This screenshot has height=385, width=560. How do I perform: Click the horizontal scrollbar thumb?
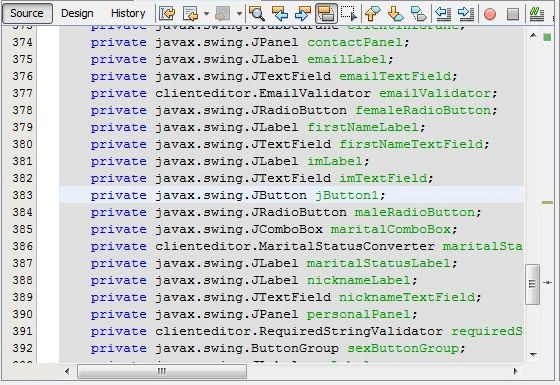tap(162, 371)
